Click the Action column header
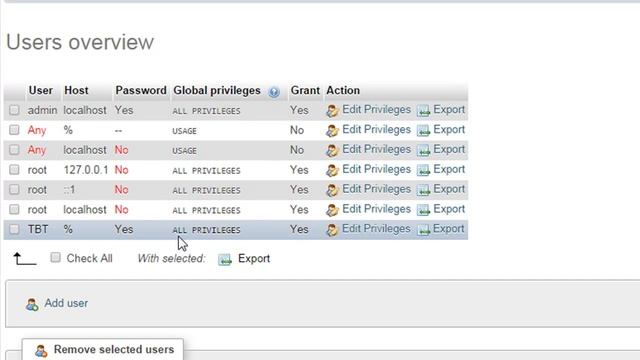Viewport: 640px width, 360px height. click(x=343, y=90)
